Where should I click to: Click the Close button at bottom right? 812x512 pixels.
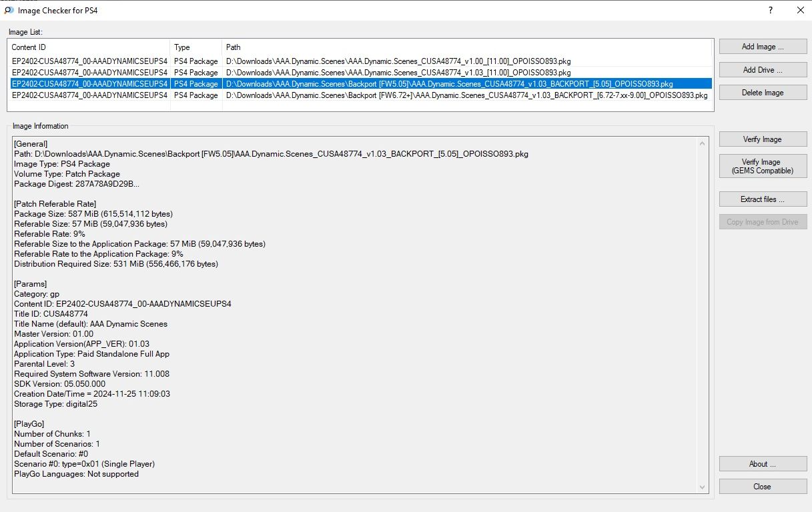[x=763, y=487]
